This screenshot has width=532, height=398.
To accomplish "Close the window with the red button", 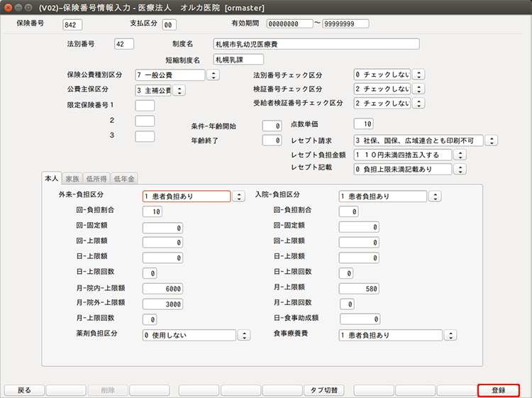I will point(8,8).
